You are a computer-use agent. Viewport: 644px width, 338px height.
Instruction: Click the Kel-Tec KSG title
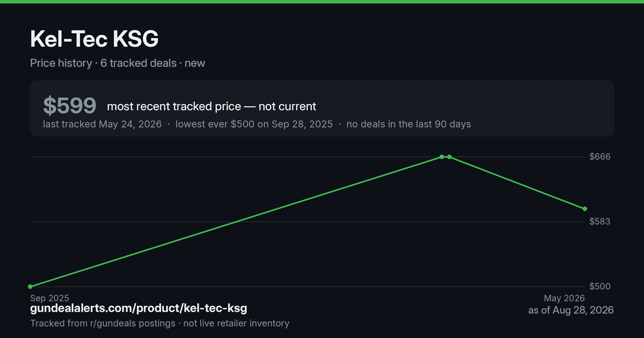[94, 39]
